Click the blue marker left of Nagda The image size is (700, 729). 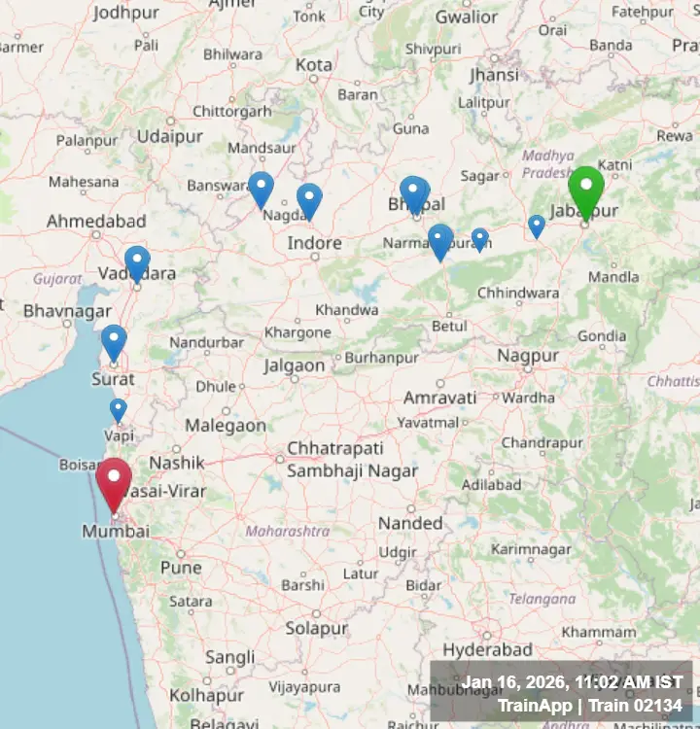[261, 190]
